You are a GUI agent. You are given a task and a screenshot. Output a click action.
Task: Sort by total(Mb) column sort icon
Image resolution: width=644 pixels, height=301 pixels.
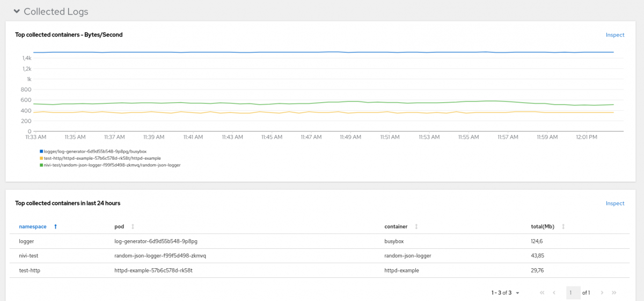click(563, 227)
